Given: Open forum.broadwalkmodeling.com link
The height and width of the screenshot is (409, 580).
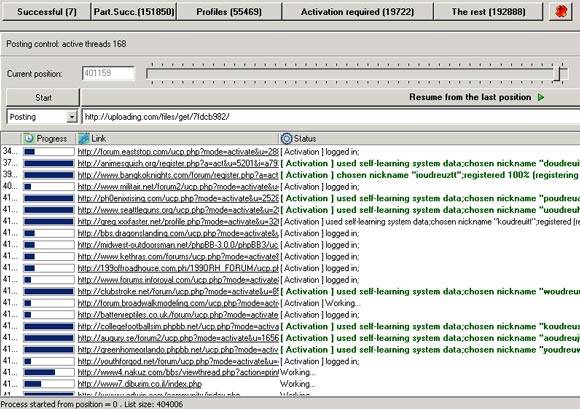Looking at the screenshot, I should point(178,303).
